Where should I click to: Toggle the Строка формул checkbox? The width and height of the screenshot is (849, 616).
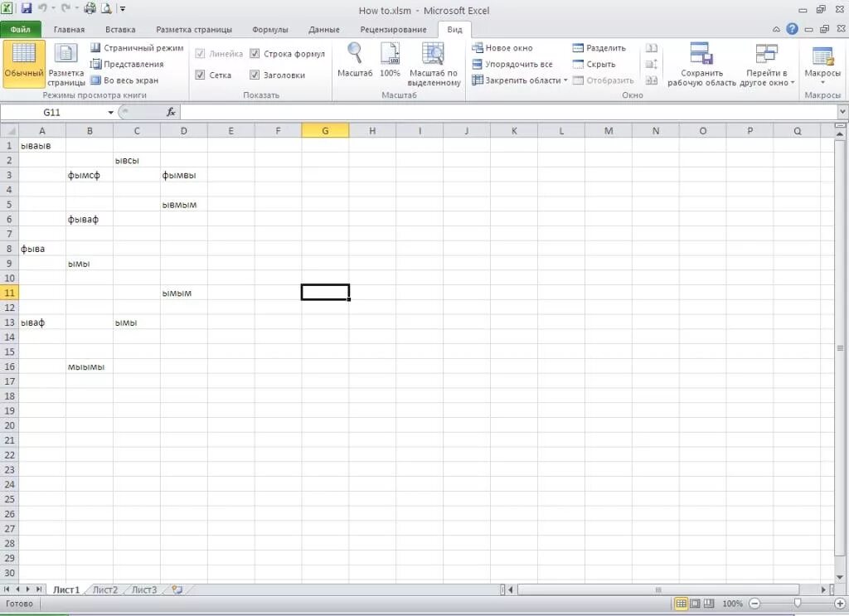click(x=255, y=54)
